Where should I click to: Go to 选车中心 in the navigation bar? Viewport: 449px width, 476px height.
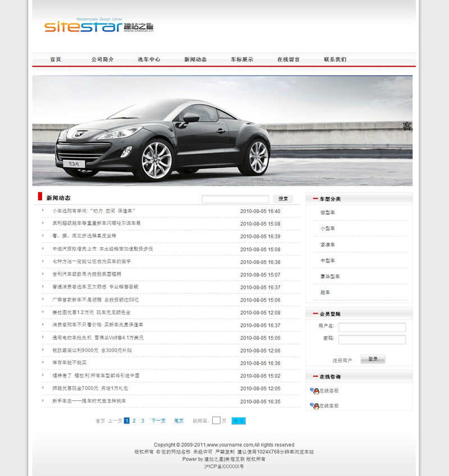click(149, 59)
